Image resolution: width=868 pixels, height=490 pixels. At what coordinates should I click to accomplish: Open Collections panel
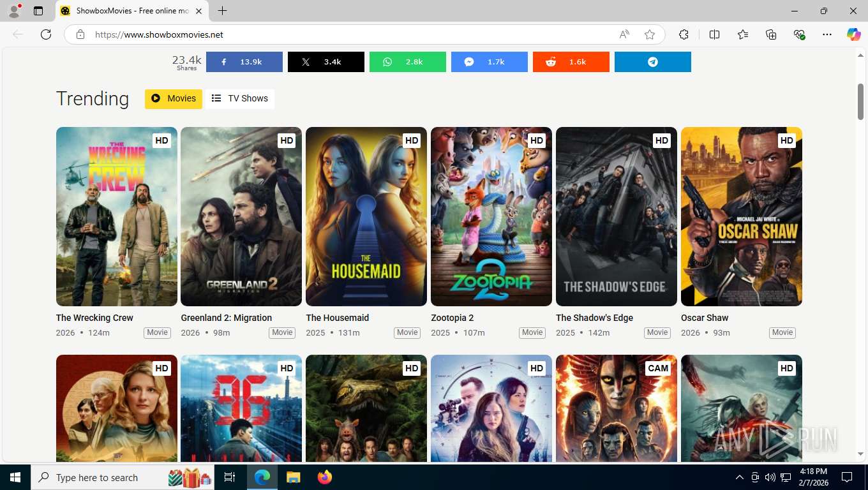[771, 34]
